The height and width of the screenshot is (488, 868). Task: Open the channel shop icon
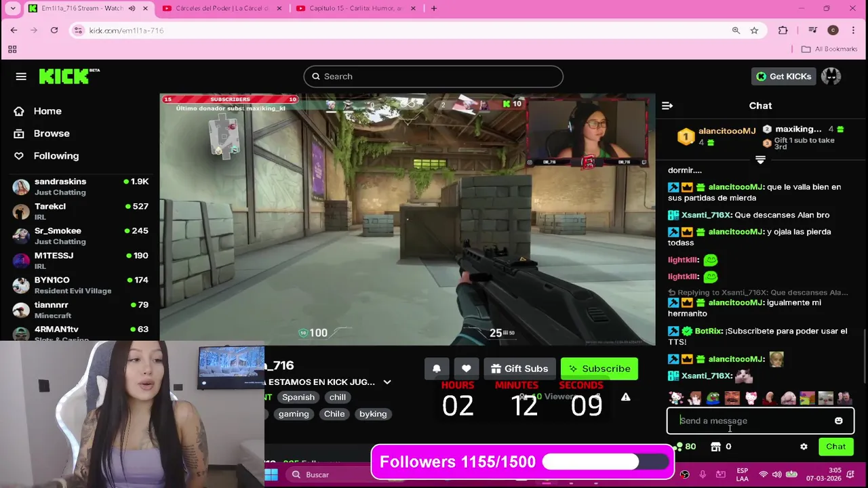[715, 447]
